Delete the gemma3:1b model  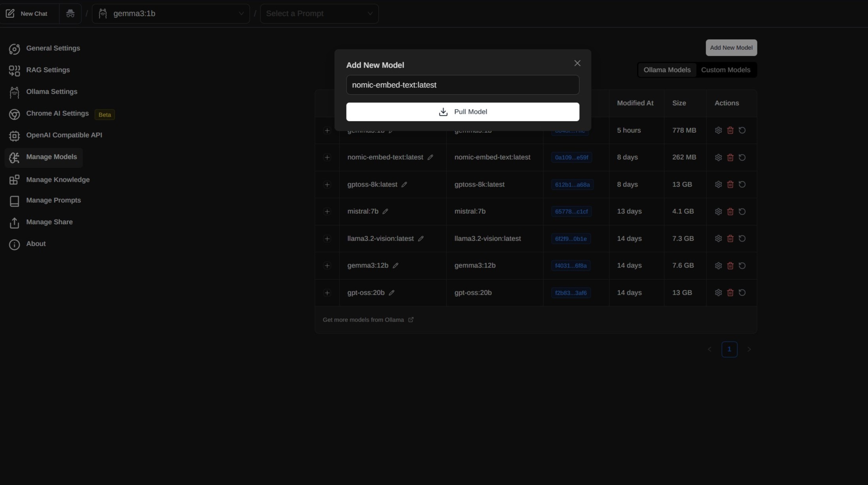click(x=730, y=130)
